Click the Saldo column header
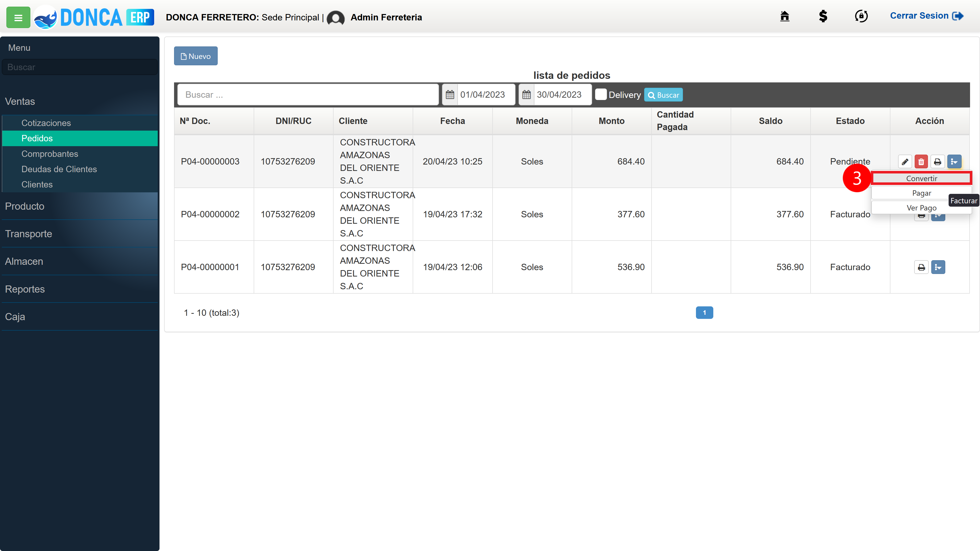The height and width of the screenshot is (551, 980). click(770, 121)
